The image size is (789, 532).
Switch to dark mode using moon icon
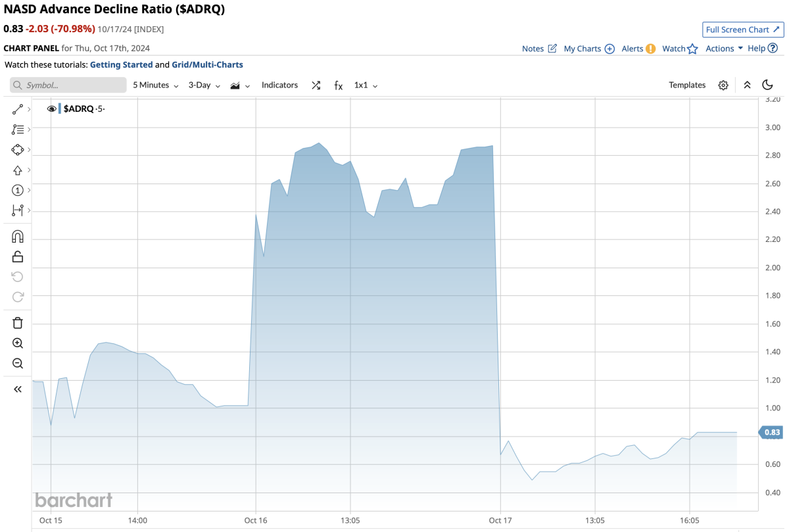(767, 85)
